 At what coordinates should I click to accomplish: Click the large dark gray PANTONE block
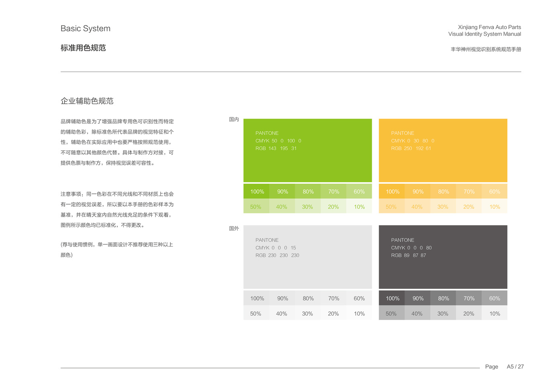443,257
